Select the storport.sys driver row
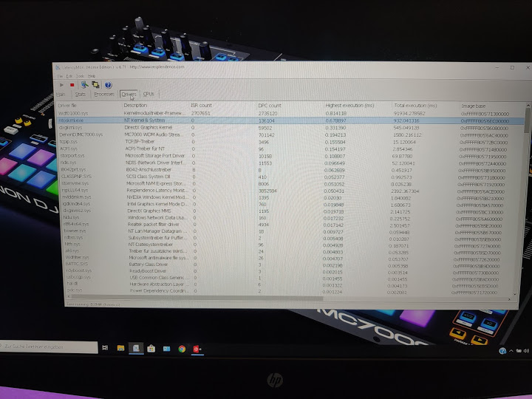532x399 pixels. (x=291, y=156)
